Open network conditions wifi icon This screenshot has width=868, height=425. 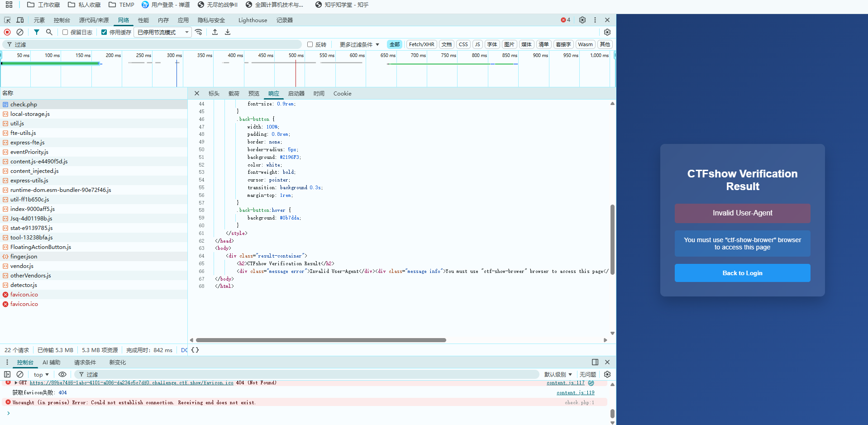pos(199,32)
